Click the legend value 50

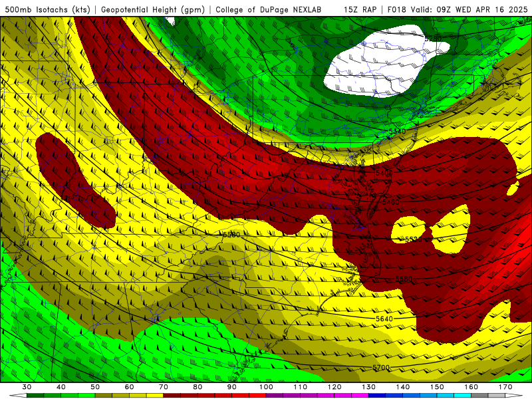95,387
